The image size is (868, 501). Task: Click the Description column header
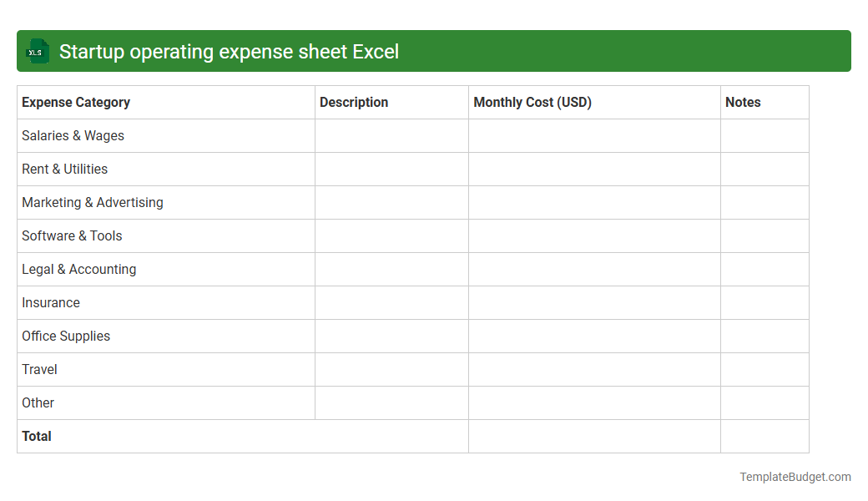[354, 102]
